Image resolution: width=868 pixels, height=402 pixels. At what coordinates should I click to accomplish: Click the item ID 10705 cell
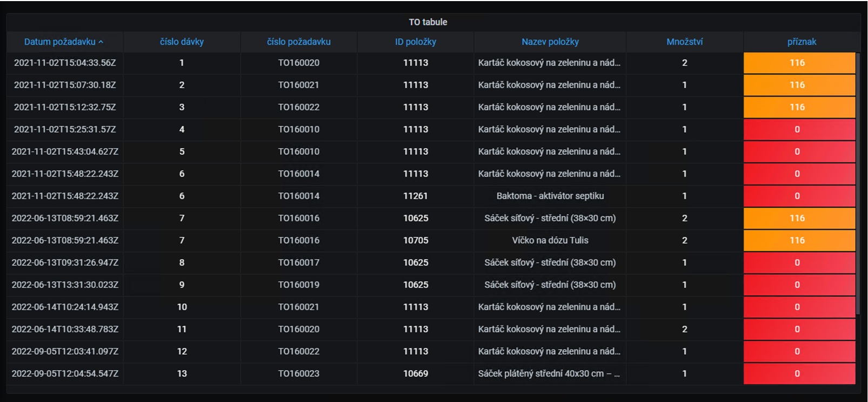[415, 240]
